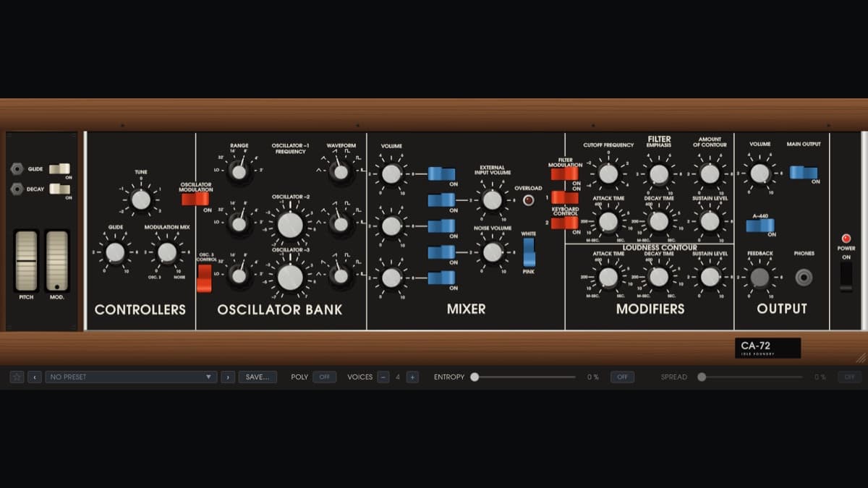Go to the previous preset arrow
Image resolution: width=868 pixels, height=488 pixels.
(35, 377)
